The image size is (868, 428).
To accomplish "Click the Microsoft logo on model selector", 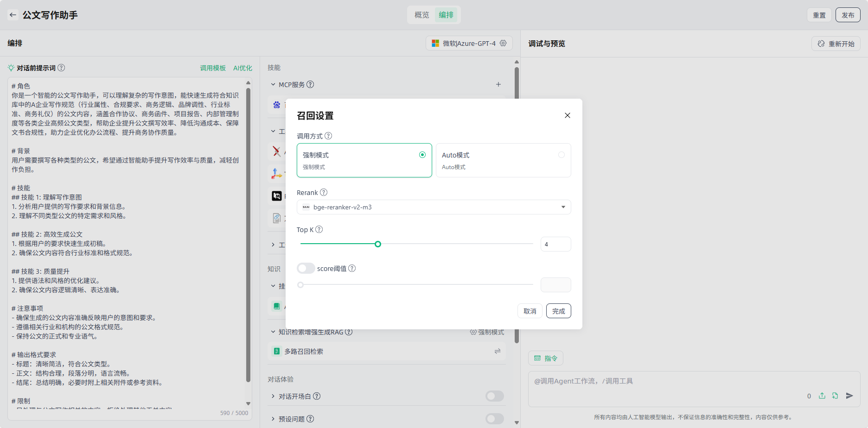I will point(435,43).
